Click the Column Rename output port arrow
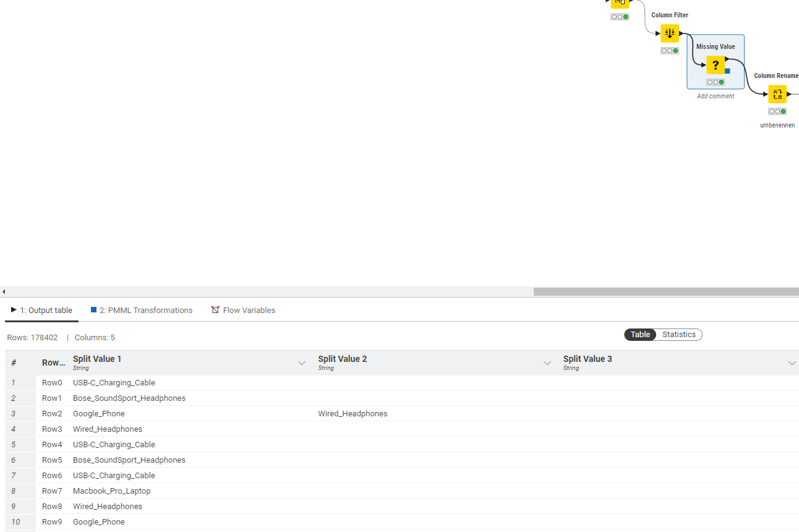The image size is (799, 532). (789, 94)
